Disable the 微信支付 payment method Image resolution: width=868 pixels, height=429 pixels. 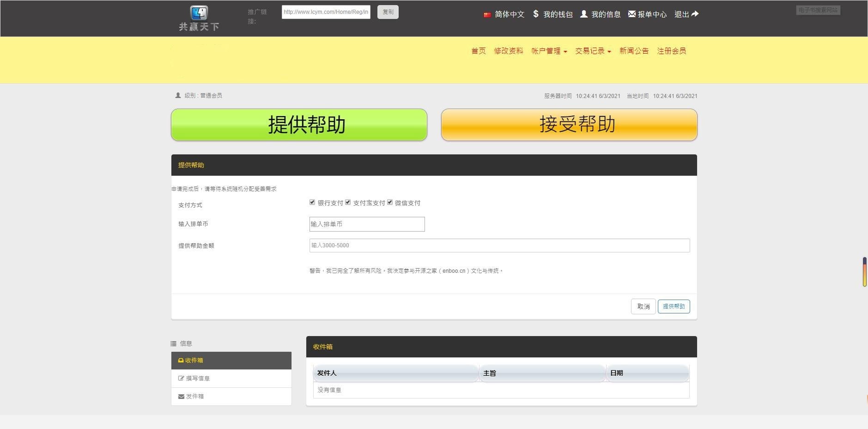pos(390,202)
